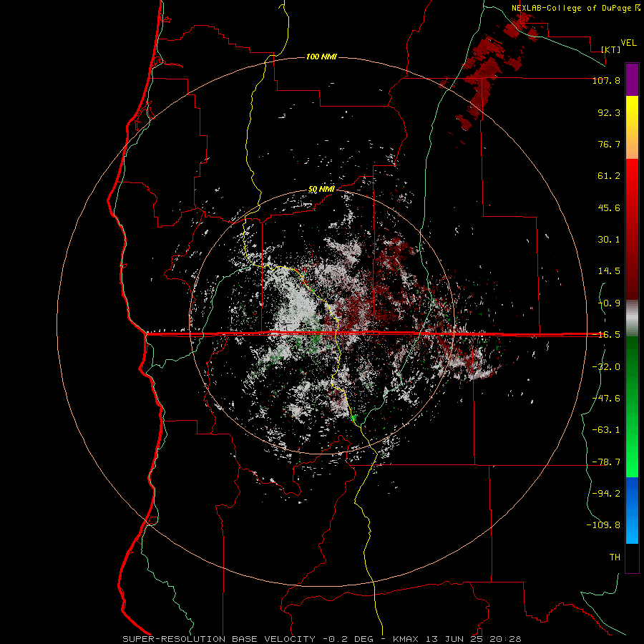Select the 45.6 velocity scale value

click(609, 208)
